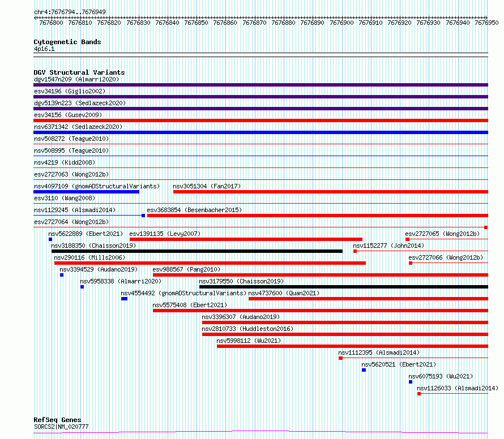Open variant dgv1547n209 (Almarri2020) label
504x439 pixels.
pyautogui.click(x=76, y=79)
